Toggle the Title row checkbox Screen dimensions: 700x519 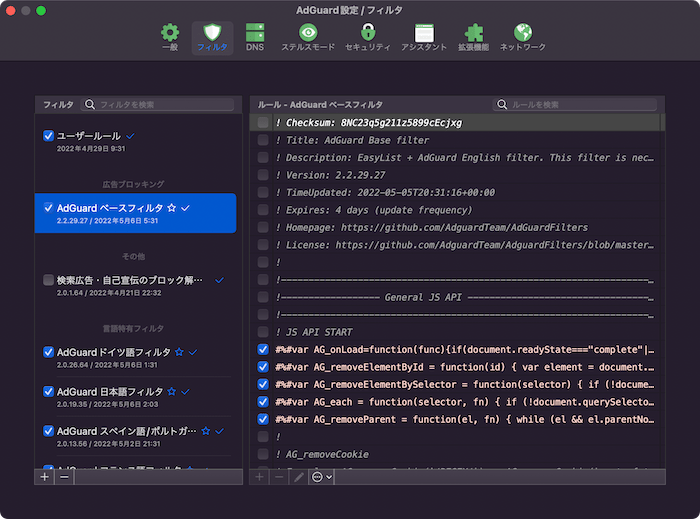pos(263,140)
